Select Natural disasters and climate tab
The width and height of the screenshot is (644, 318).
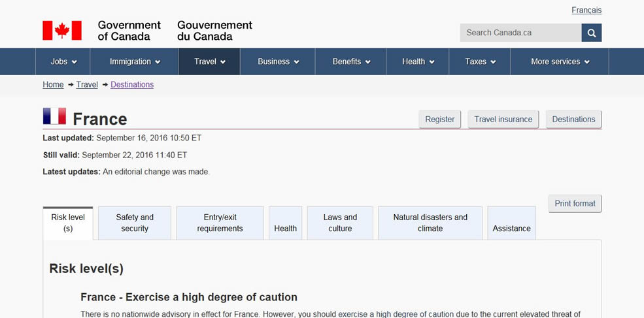pos(430,223)
